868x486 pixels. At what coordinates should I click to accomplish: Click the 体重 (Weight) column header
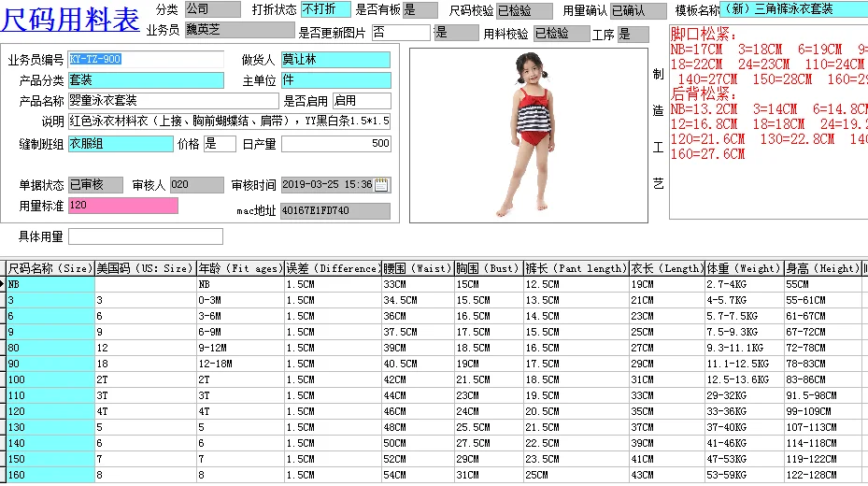pos(745,269)
